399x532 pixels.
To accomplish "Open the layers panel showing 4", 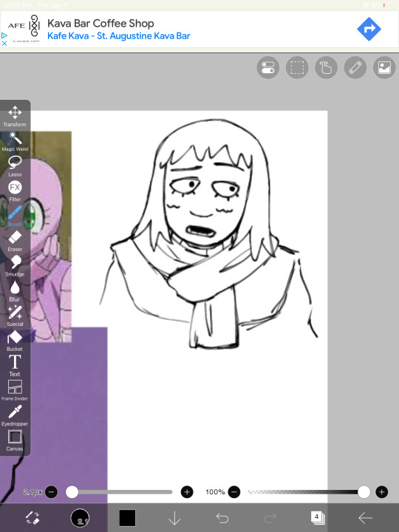I will pyautogui.click(x=318, y=518).
